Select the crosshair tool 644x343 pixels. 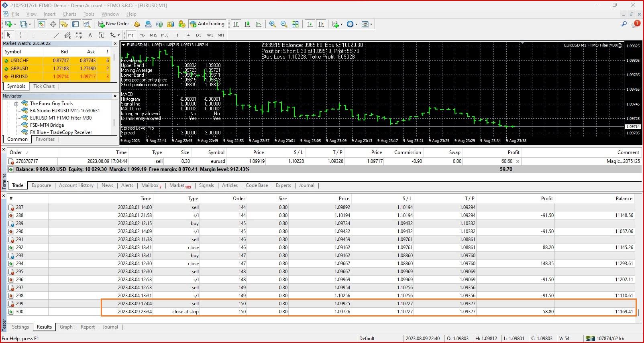pyautogui.click(x=20, y=35)
